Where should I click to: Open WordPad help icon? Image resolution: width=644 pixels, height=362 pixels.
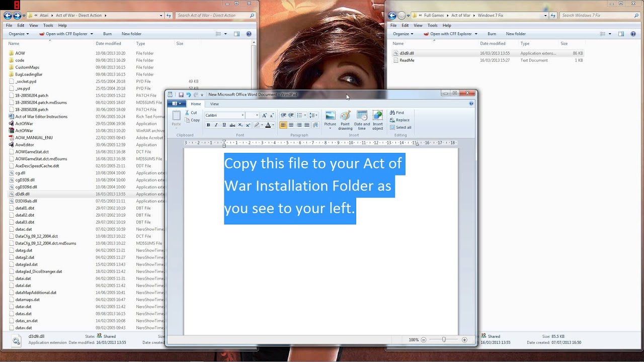(x=471, y=104)
